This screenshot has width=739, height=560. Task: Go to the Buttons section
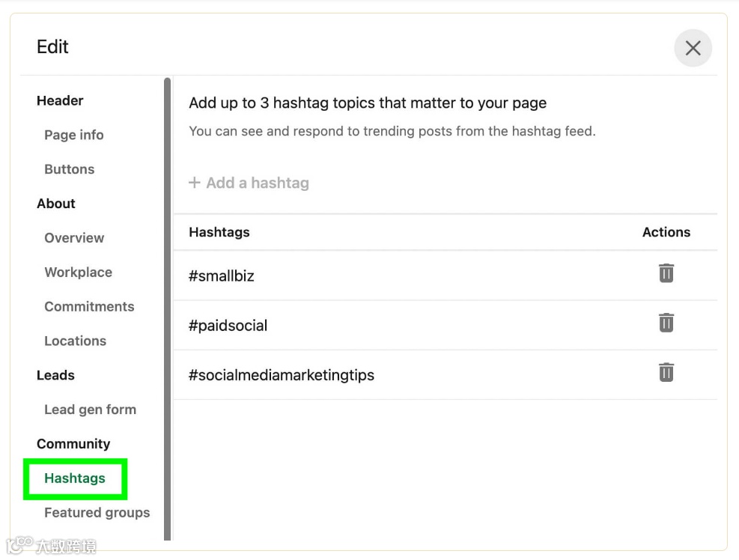[x=70, y=169]
